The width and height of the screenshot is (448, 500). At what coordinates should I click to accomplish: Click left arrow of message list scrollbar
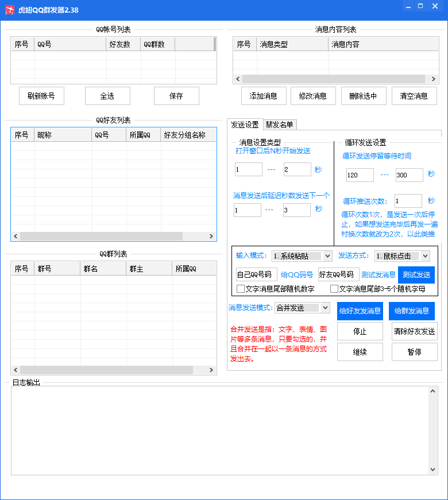point(238,79)
